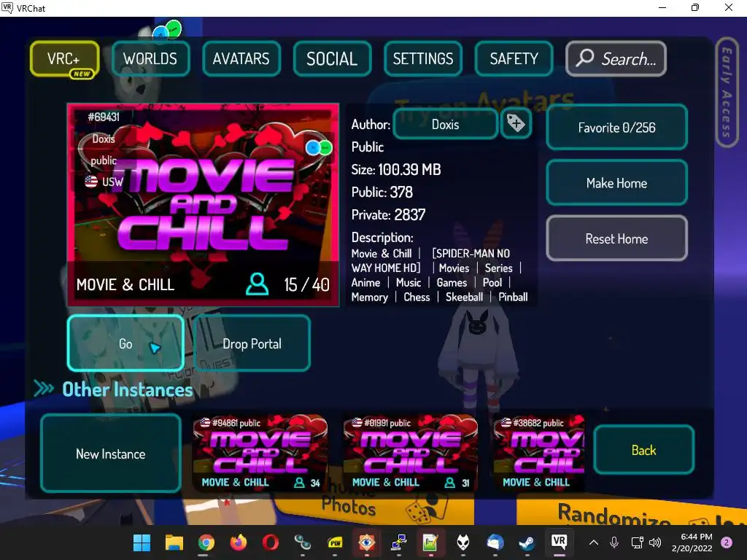This screenshot has width=747, height=560.
Task: Click the Other Instances chevron arrows
Action: (43, 389)
